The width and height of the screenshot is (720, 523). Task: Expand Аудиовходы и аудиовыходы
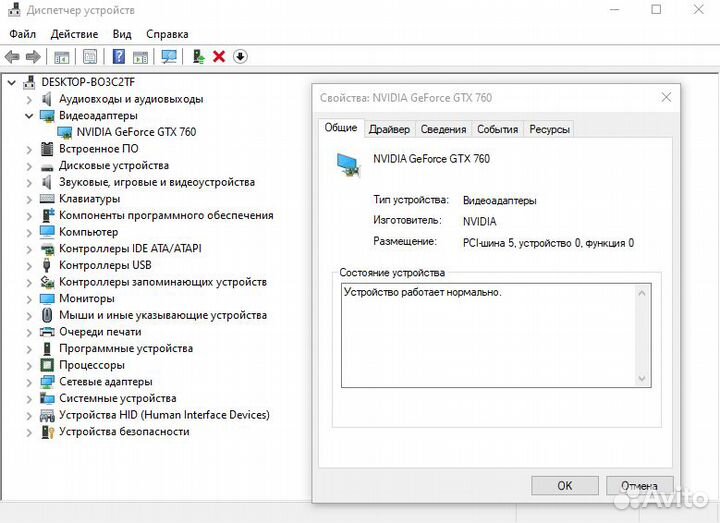coord(29,99)
